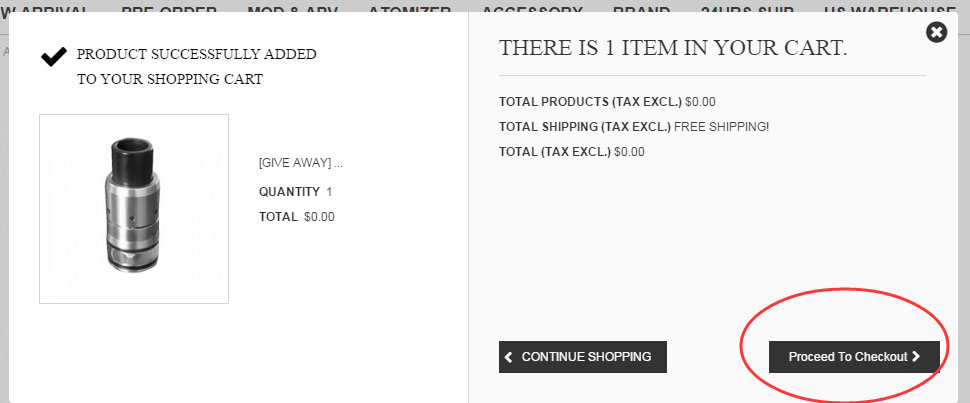Open the [GIVE AWAY] product name link

(x=301, y=163)
